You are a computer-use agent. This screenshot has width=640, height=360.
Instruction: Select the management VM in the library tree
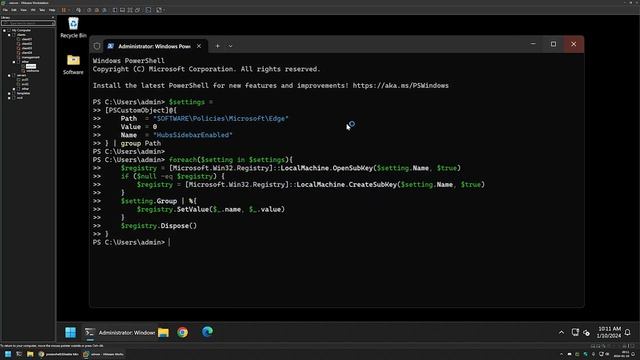(31, 57)
